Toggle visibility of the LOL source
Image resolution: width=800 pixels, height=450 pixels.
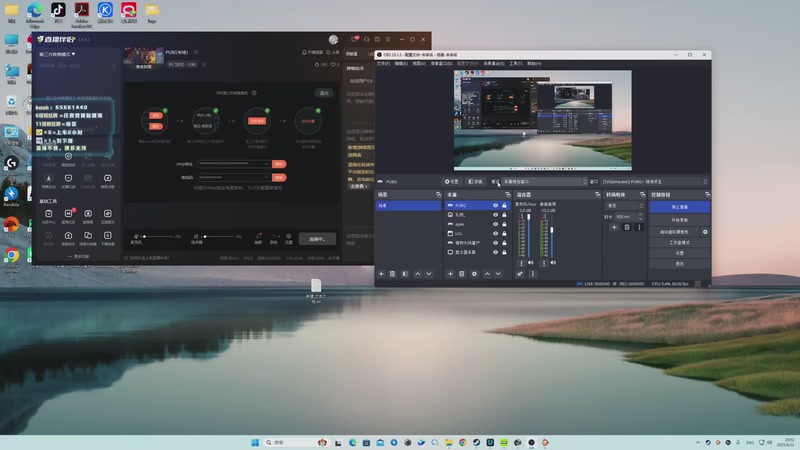[495, 234]
